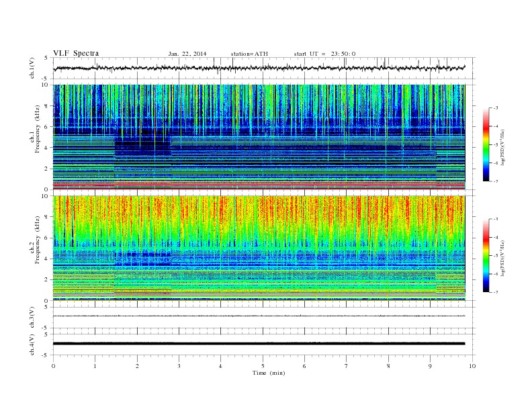
Task: Click the ch.2 "Frequency (kHz)" axis label
Action: coord(37,239)
